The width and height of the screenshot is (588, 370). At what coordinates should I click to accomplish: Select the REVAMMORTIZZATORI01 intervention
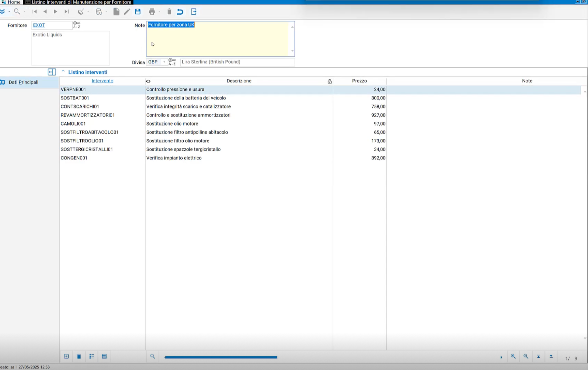pos(88,115)
